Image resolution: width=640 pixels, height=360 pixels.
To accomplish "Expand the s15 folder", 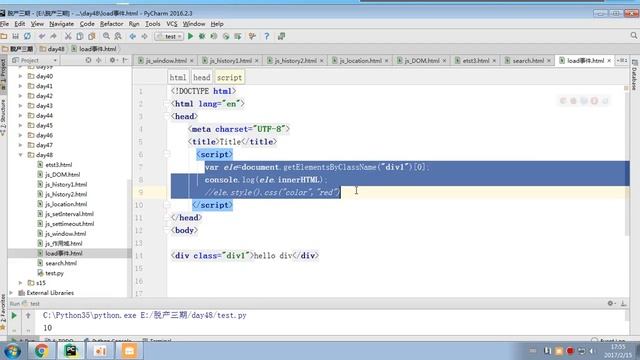I will [20, 282].
